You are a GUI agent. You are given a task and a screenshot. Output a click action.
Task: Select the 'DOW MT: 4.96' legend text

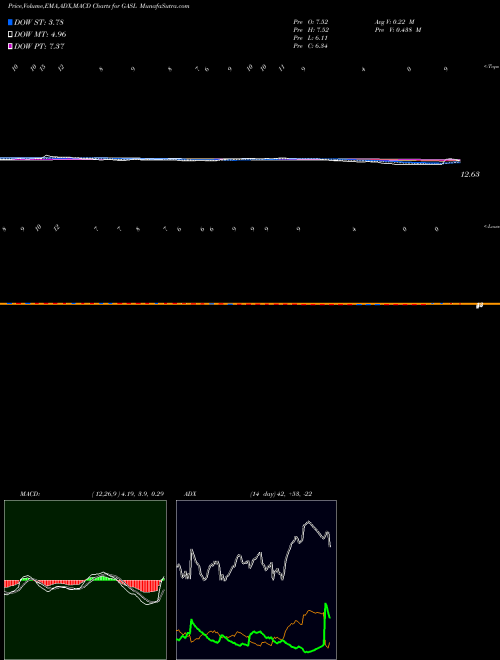pyautogui.click(x=40, y=35)
